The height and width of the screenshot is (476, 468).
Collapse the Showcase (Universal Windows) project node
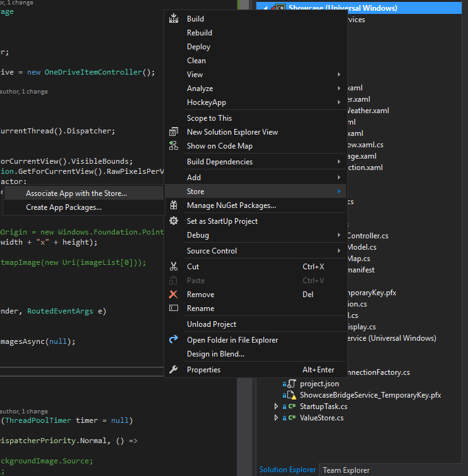265,8
